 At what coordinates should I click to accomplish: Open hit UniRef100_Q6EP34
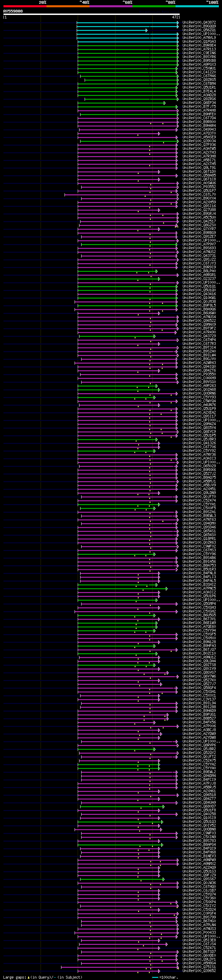click(x=199, y=103)
